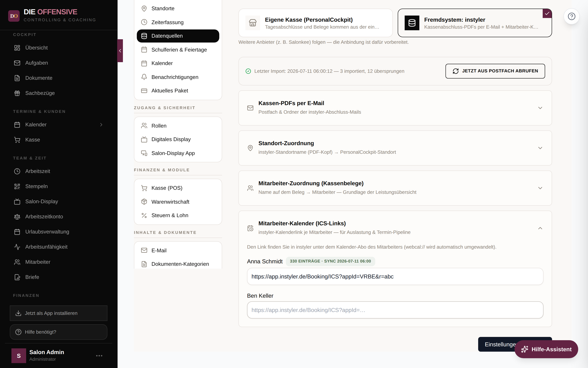Click Jetzt aus Postfach abrufen
Viewport: 588px width, 368px height.
click(495, 71)
